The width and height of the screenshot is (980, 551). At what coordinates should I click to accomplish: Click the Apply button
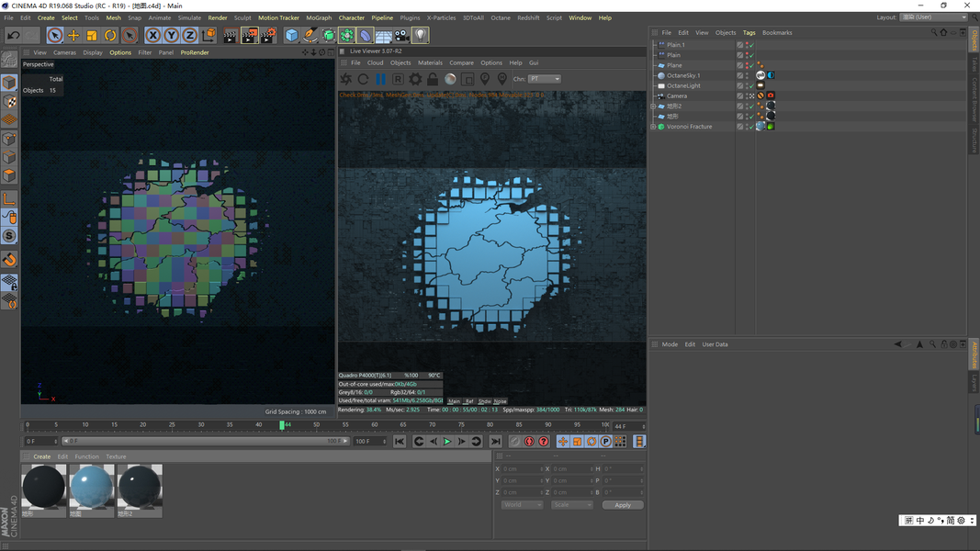pos(623,505)
